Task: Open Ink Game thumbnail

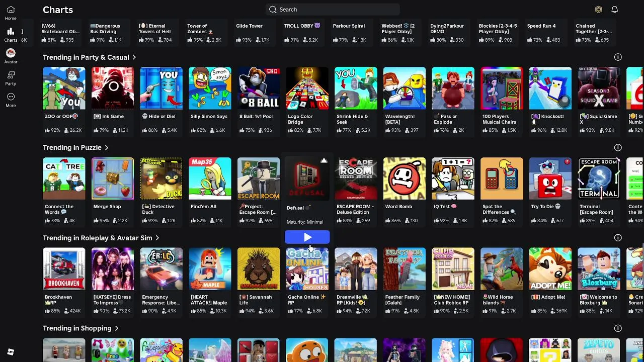Action: coord(113,88)
